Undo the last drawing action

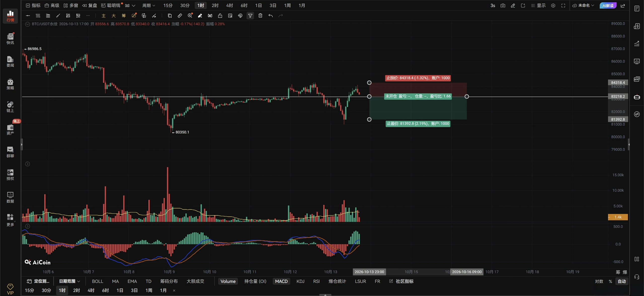(270, 16)
